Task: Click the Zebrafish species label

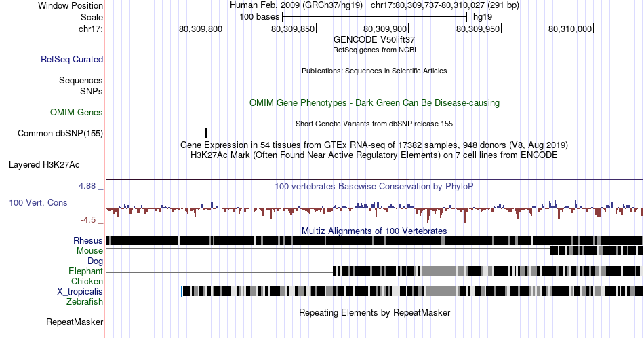Action: [85, 301]
